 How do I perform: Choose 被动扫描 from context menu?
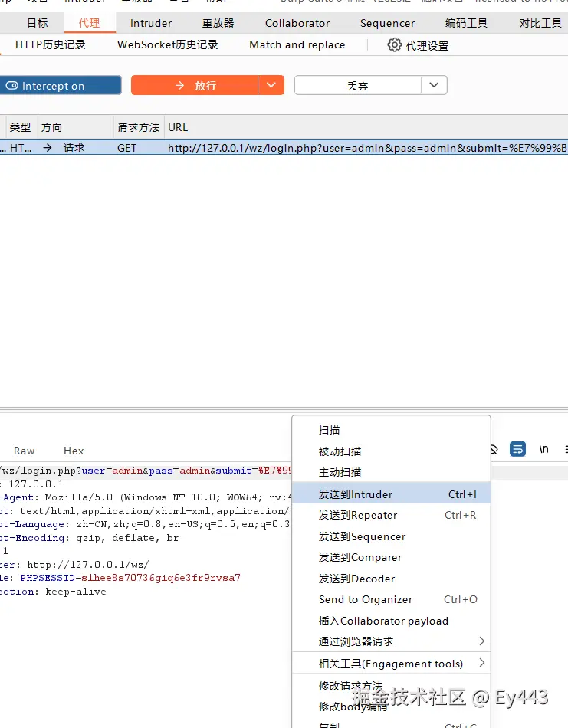coord(391,451)
